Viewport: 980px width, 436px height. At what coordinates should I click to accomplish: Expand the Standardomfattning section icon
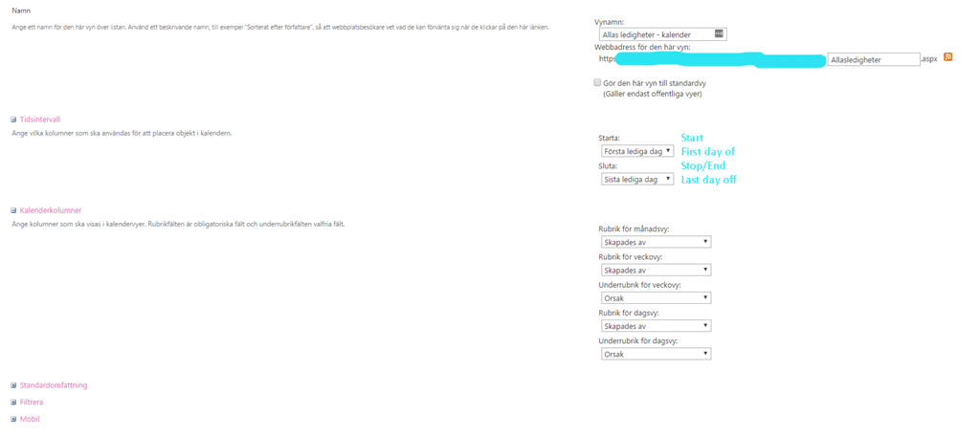(x=13, y=386)
